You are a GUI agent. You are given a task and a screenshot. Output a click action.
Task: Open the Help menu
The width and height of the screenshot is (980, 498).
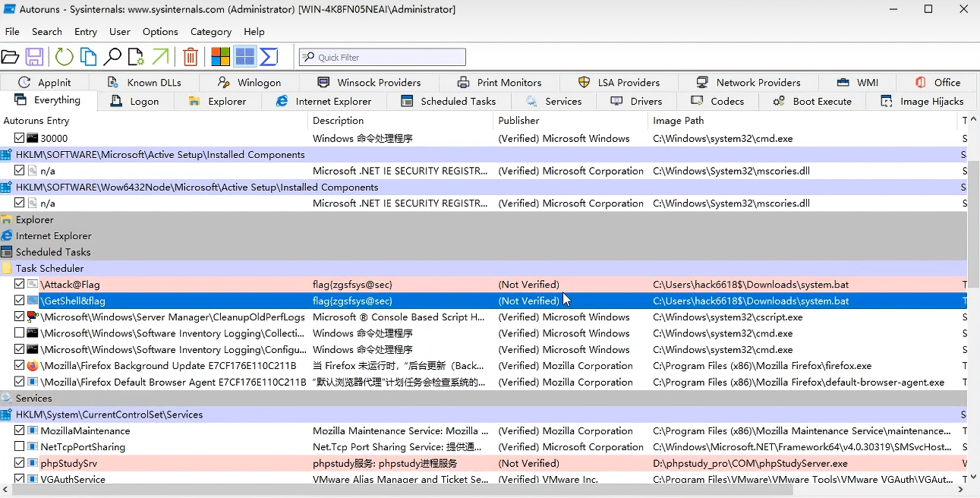[x=254, y=32]
